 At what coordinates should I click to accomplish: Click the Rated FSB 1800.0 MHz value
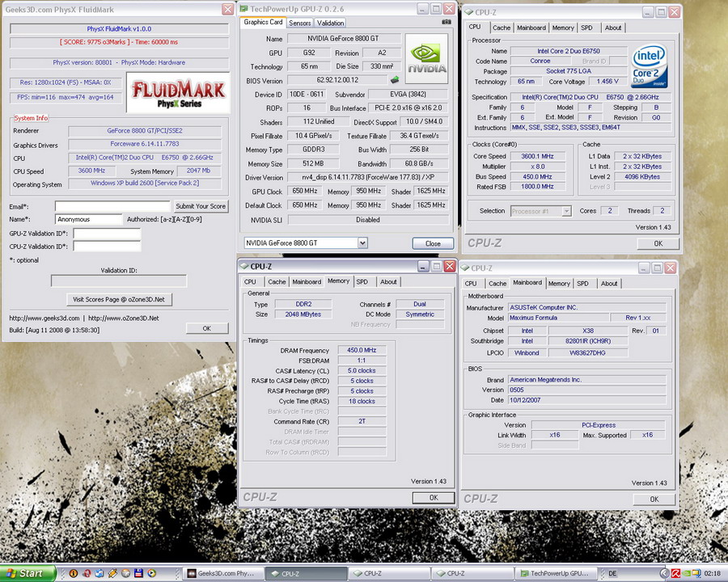[538, 187]
